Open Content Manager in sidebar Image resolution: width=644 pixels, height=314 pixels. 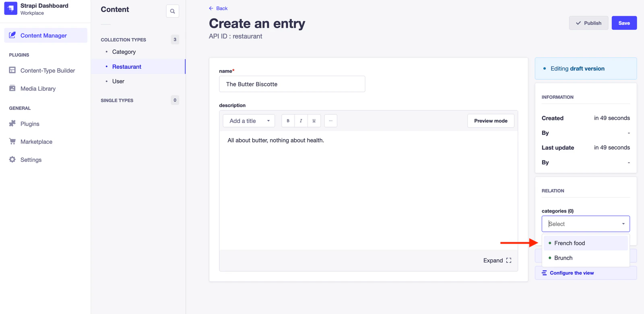click(x=46, y=35)
